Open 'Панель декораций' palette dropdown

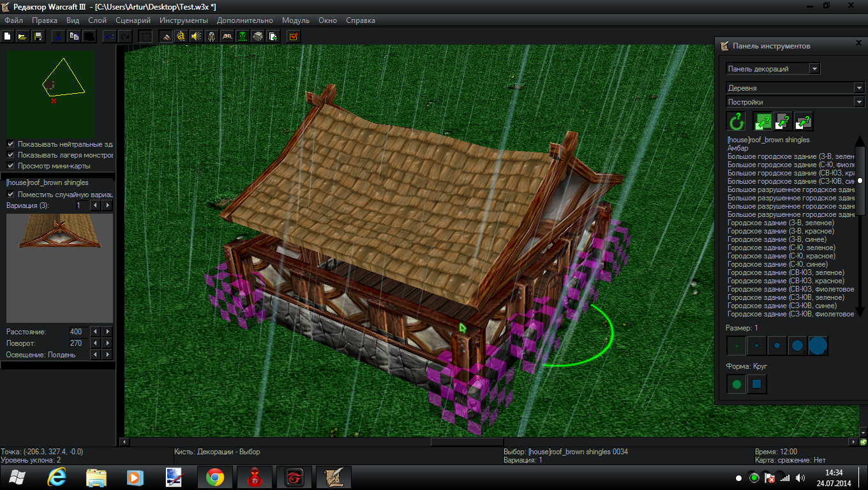coord(814,69)
